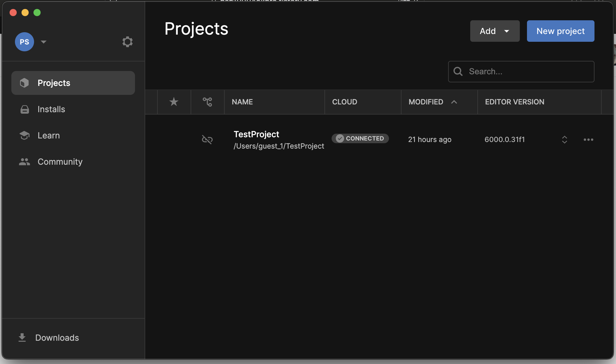Go to the Installs section
Image resolution: width=616 pixels, height=364 pixels.
51,109
